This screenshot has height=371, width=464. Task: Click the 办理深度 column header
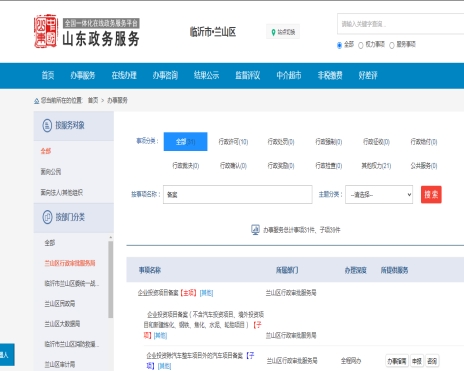[356, 270]
